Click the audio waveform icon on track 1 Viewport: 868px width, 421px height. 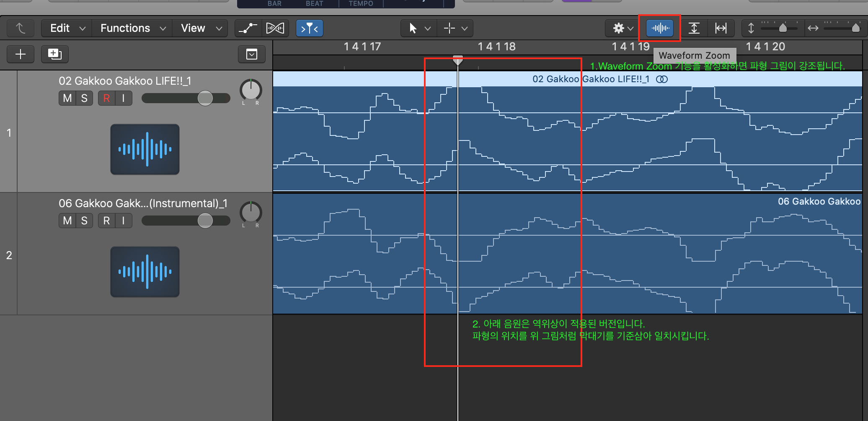[x=145, y=149]
